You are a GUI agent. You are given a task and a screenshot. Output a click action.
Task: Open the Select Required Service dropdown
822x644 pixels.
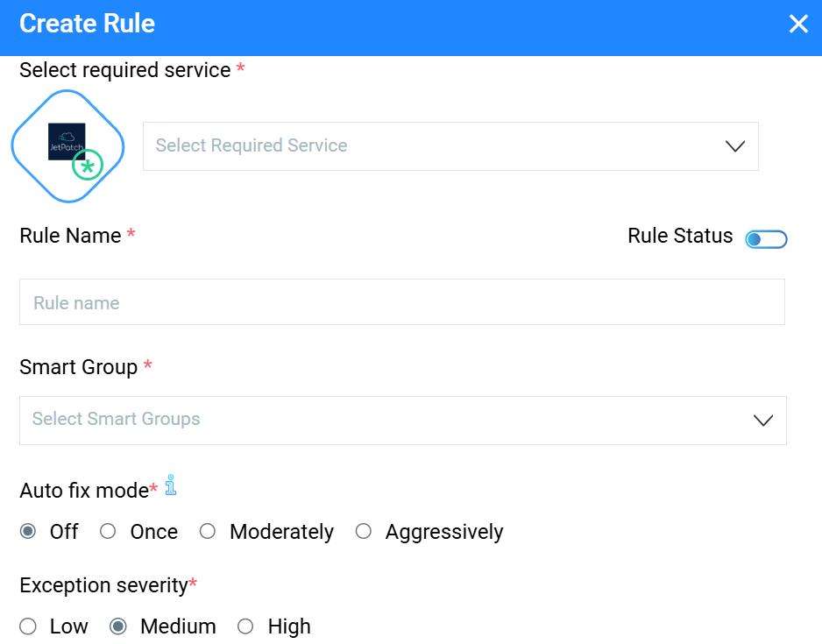click(438, 146)
